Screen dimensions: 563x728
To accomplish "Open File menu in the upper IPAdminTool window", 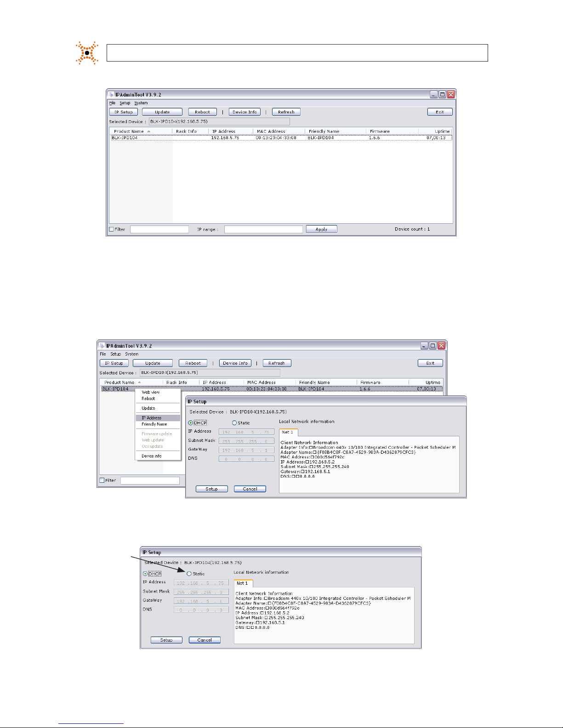I will point(112,103).
